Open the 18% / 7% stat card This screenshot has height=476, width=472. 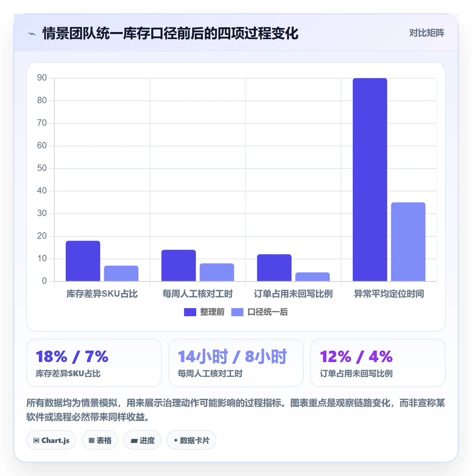coord(94,363)
